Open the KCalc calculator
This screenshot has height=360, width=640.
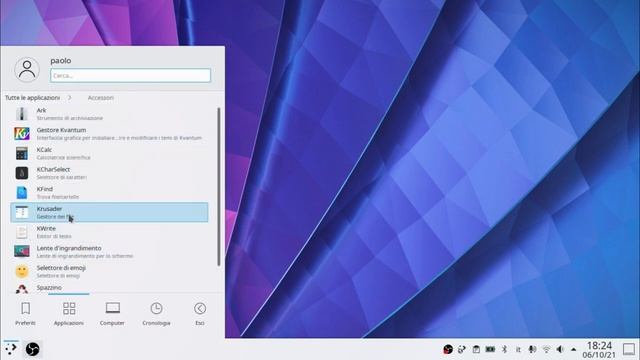[x=109, y=153]
